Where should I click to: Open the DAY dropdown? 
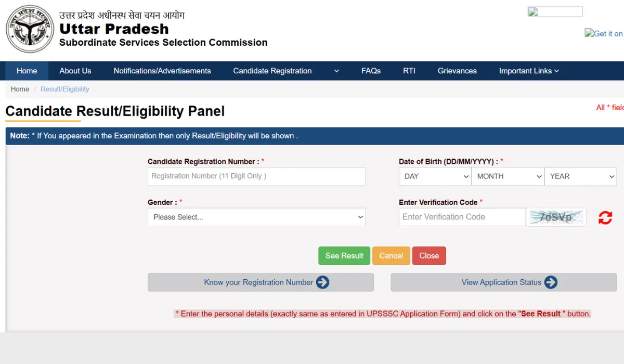[x=435, y=176]
